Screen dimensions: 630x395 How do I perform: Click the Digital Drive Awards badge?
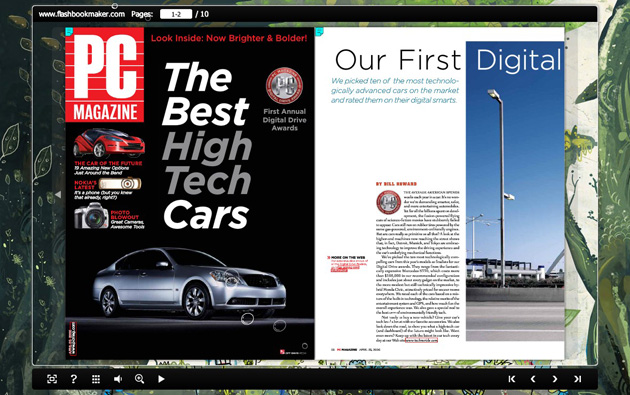tap(284, 86)
